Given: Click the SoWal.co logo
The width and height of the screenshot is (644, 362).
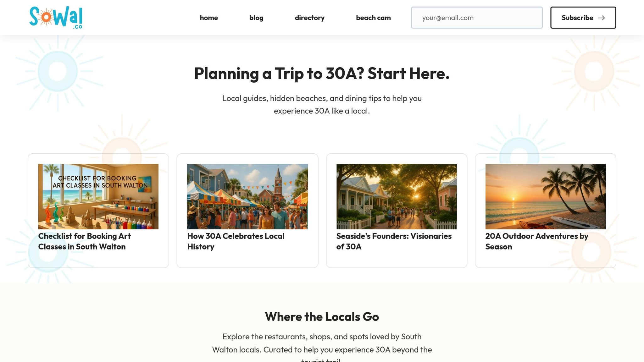Looking at the screenshot, I should [x=56, y=18].
